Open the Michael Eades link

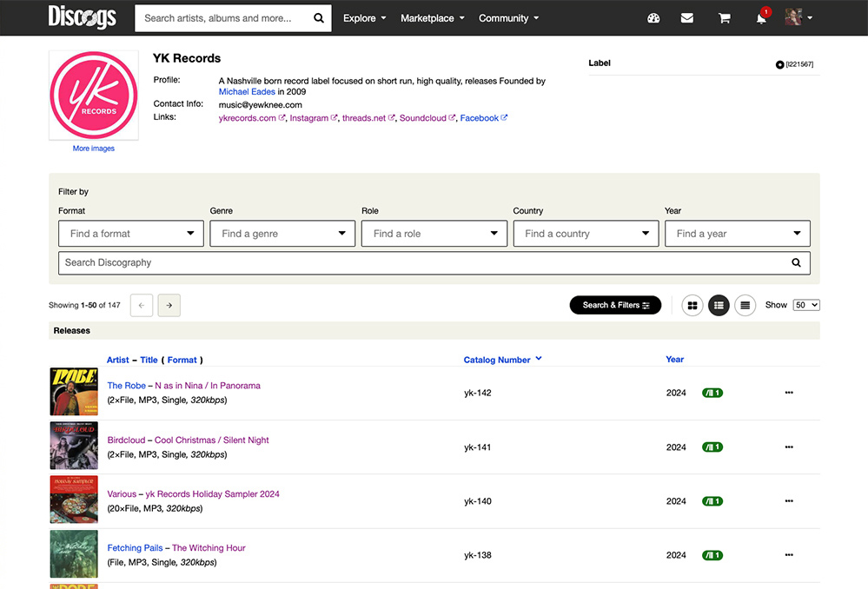pyautogui.click(x=247, y=92)
